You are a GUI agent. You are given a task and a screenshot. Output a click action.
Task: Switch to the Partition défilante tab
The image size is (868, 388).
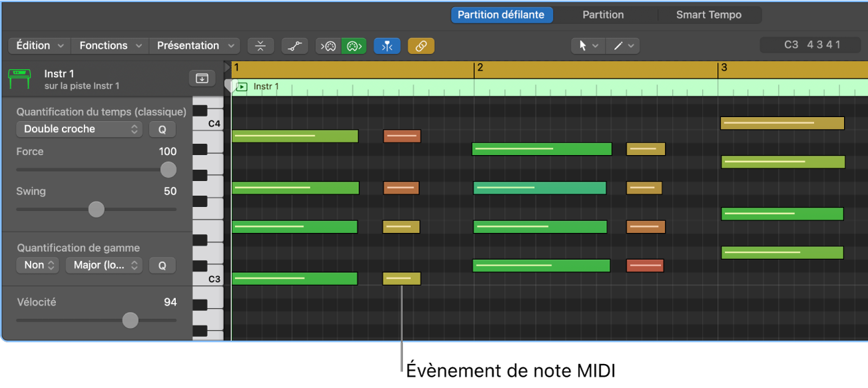[x=502, y=15]
